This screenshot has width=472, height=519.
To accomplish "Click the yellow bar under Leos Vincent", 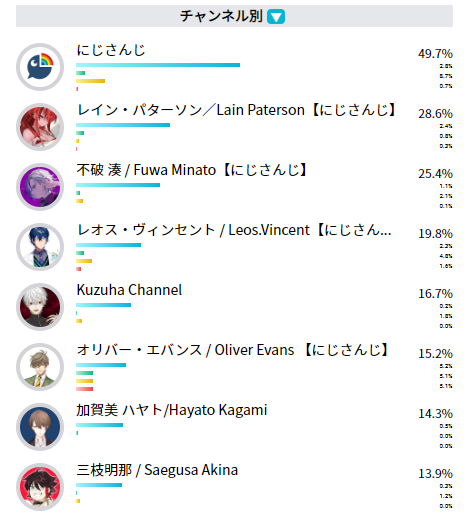I will click(84, 261).
